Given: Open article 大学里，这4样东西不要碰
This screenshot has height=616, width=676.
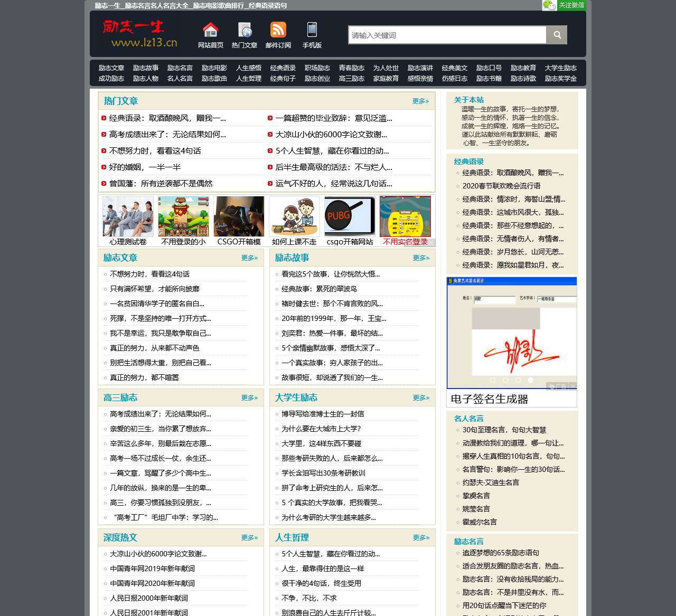Looking at the screenshot, I should pos(322,444).
